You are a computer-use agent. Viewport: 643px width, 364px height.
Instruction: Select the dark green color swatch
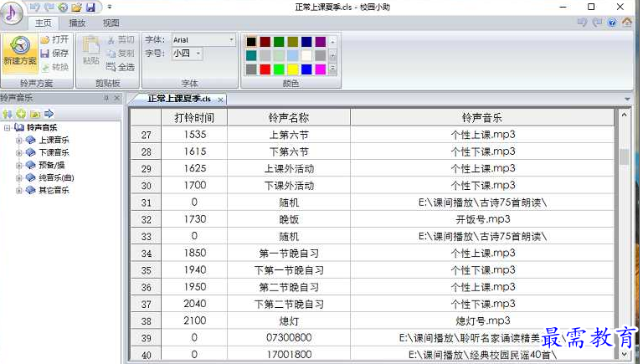279,41
